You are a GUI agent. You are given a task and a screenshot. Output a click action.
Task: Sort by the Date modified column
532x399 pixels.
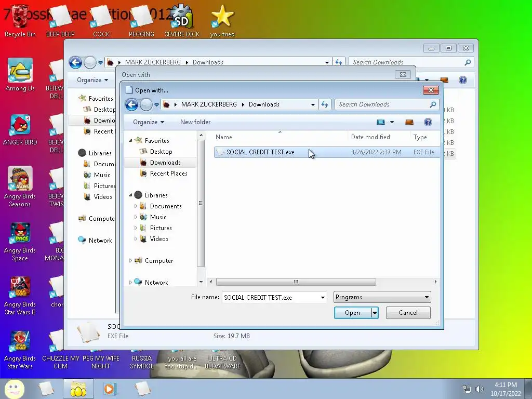[379, 137]
